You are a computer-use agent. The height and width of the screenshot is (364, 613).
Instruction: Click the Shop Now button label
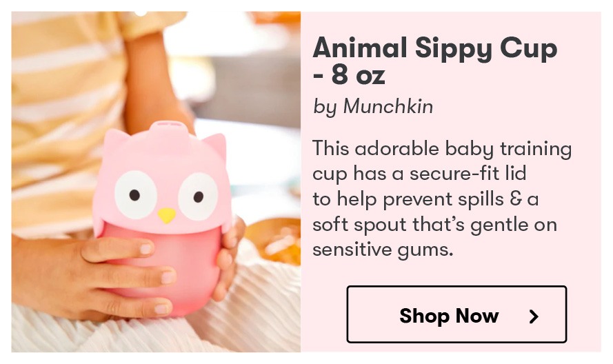pyautogui.click(x=449, y=316)
